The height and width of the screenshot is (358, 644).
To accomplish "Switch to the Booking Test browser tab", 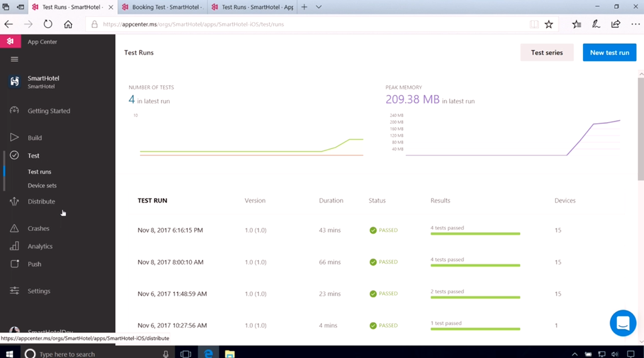I will coord(162,7).
